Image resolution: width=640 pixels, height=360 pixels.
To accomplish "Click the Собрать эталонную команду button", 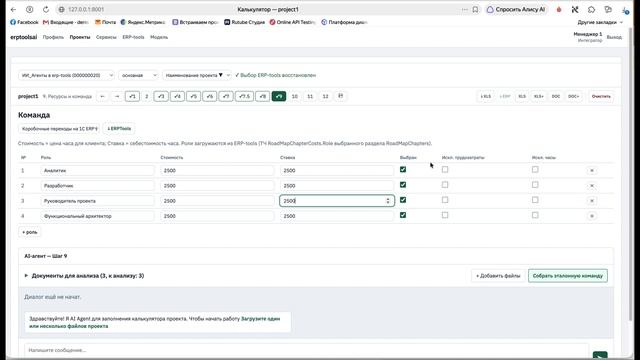I will (568, 276).
